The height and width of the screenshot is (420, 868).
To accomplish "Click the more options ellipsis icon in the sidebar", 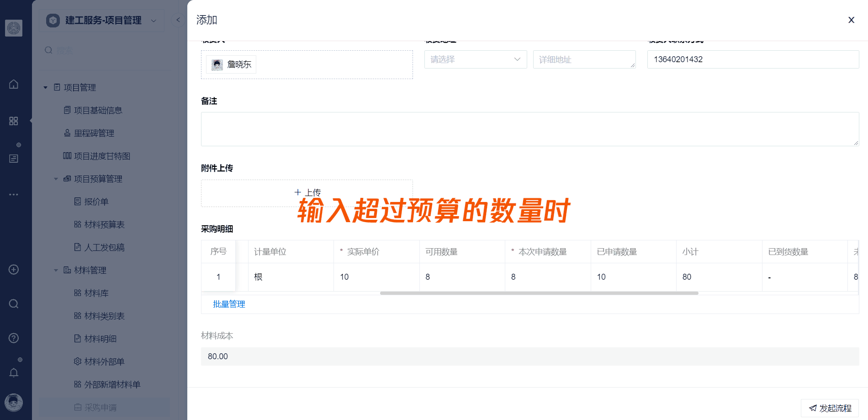I will click(14, 194).
